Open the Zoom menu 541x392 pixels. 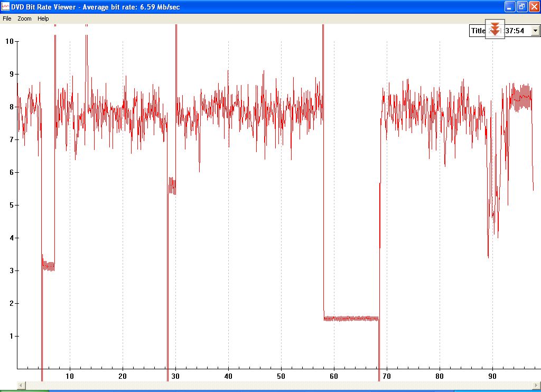(x=24, y=18)
